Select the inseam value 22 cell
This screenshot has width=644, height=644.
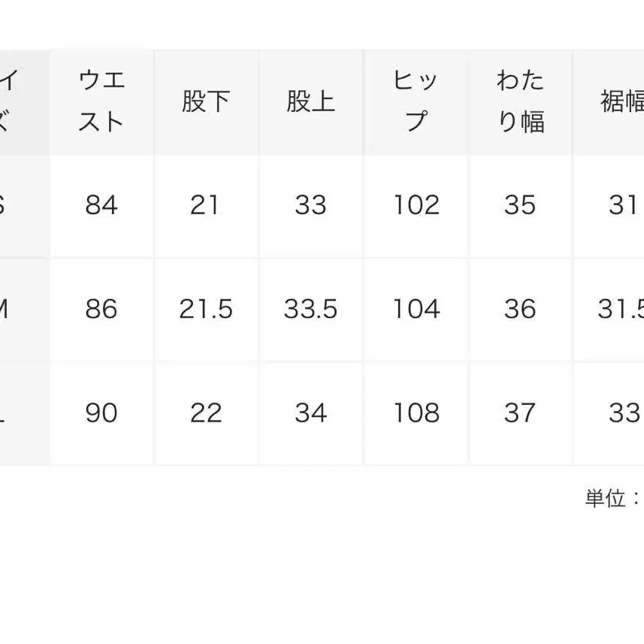(x=206, y=412)
